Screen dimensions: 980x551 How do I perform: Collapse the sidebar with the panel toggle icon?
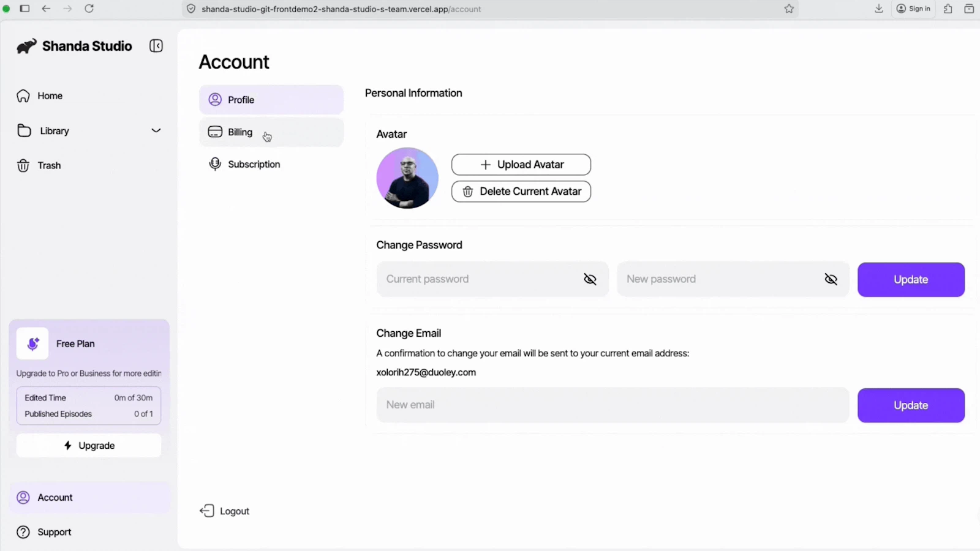pos(156,45)
